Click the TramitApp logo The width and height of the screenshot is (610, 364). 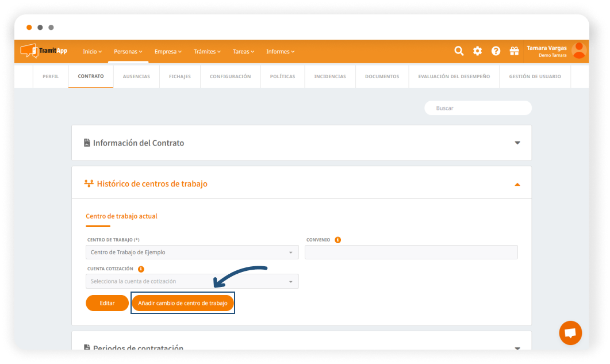pyautogui.click(x=44, y=51)
